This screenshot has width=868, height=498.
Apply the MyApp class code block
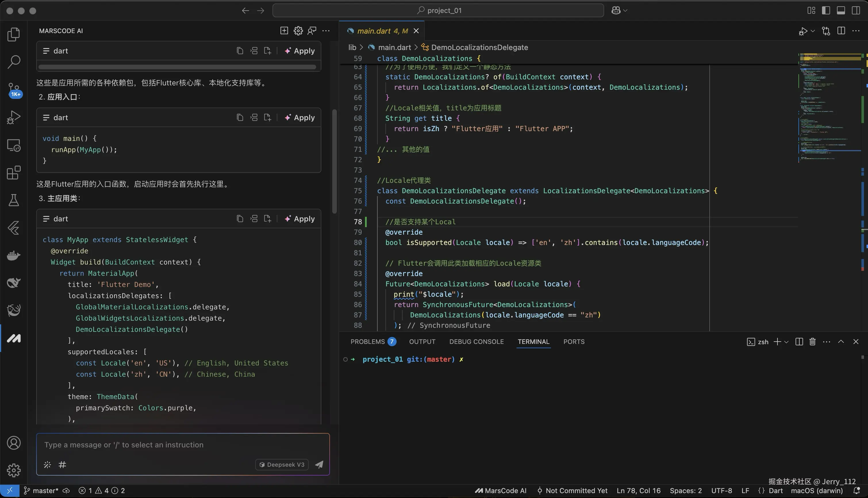click(300, 219)
